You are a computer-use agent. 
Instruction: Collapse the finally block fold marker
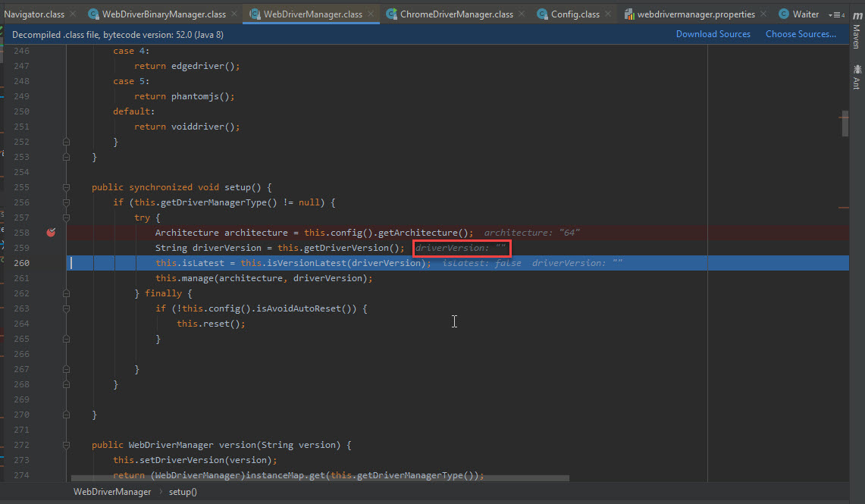(x=66, y=293)
